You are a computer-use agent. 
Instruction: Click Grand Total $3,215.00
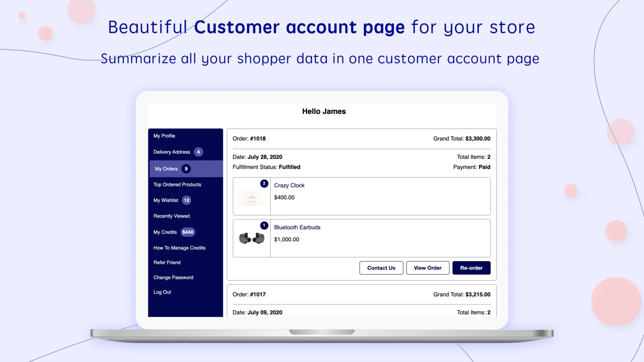(462, 294)
